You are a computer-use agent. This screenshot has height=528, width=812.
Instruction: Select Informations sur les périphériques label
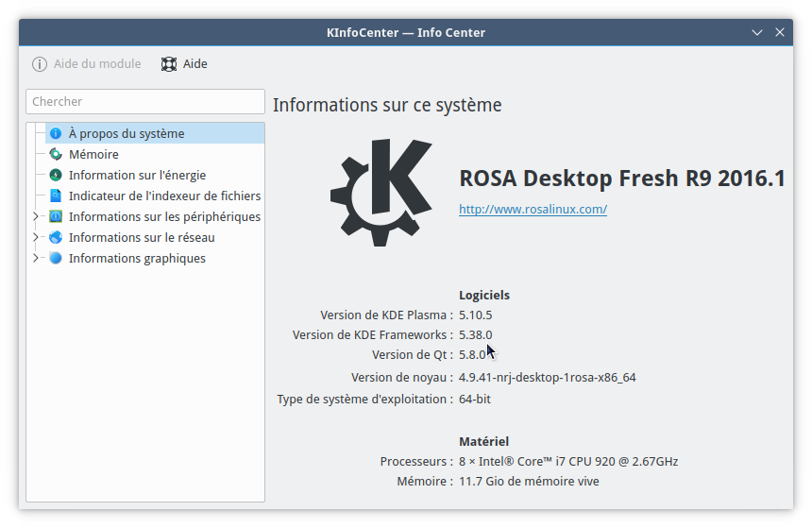point(164,216)
